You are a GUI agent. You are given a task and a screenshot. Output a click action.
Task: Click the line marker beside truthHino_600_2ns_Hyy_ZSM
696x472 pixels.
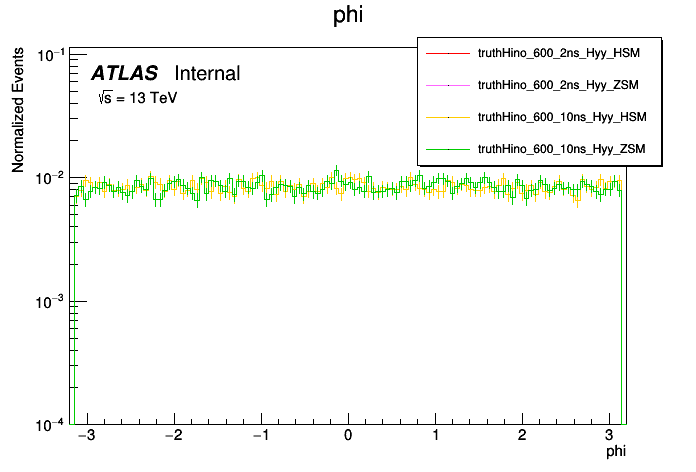click(448, 86)
